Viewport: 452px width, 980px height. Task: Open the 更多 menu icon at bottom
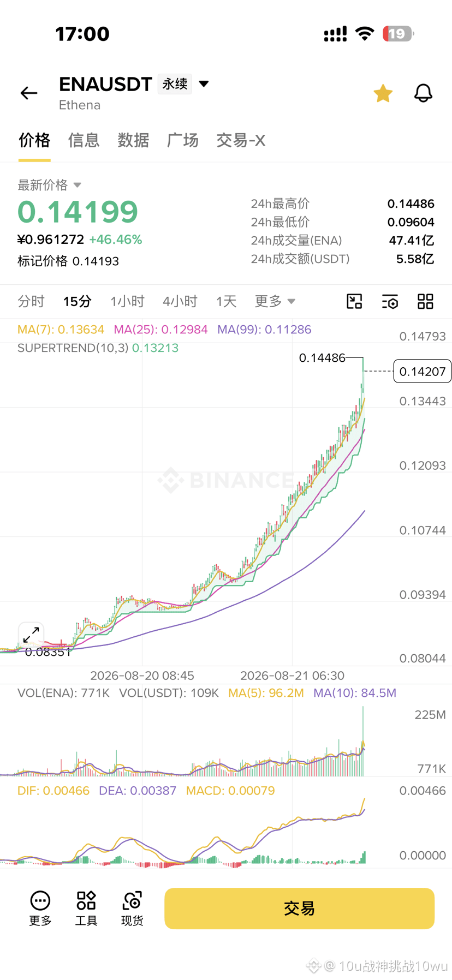[40, 909]
